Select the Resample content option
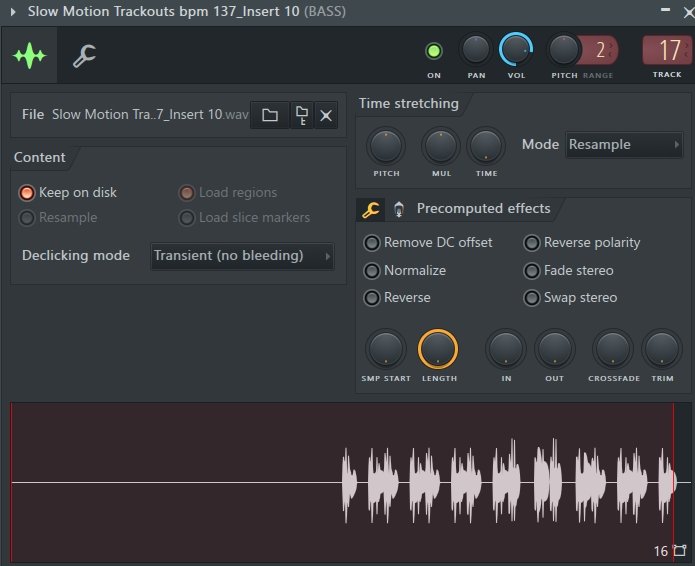The height and width of the screenshot is (566, 695). tap(58, 218)
